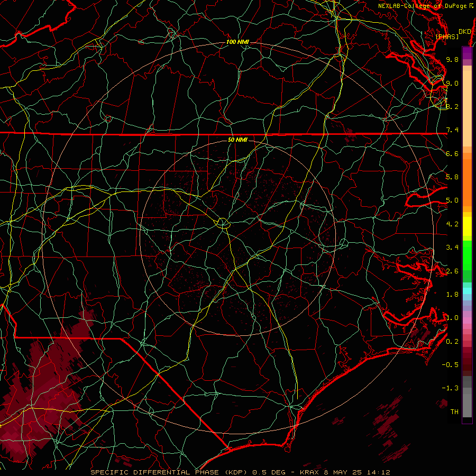Click the 5.0 value on the color scale
Screen dimensions: 476x476
pyautogui.click(x=452, y=200)
